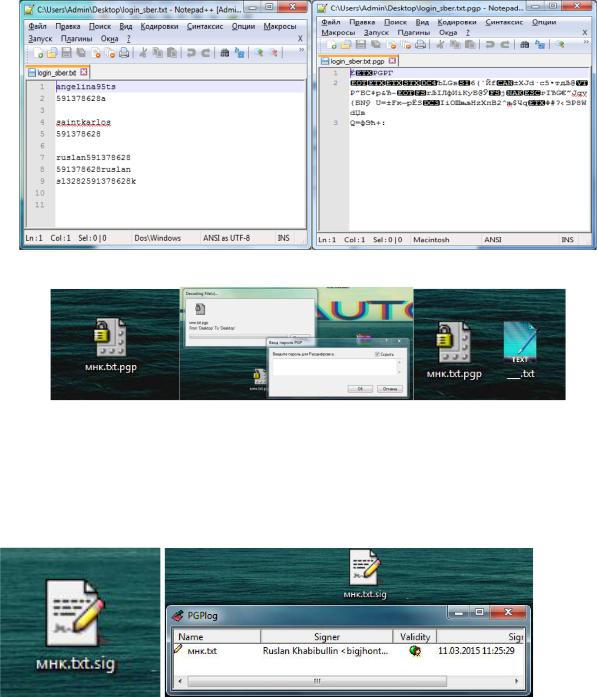This screenshot has height=697, width=597.
Task: Click Redo arrow in login_sber.txt window
Action: [x=205, y=53]
